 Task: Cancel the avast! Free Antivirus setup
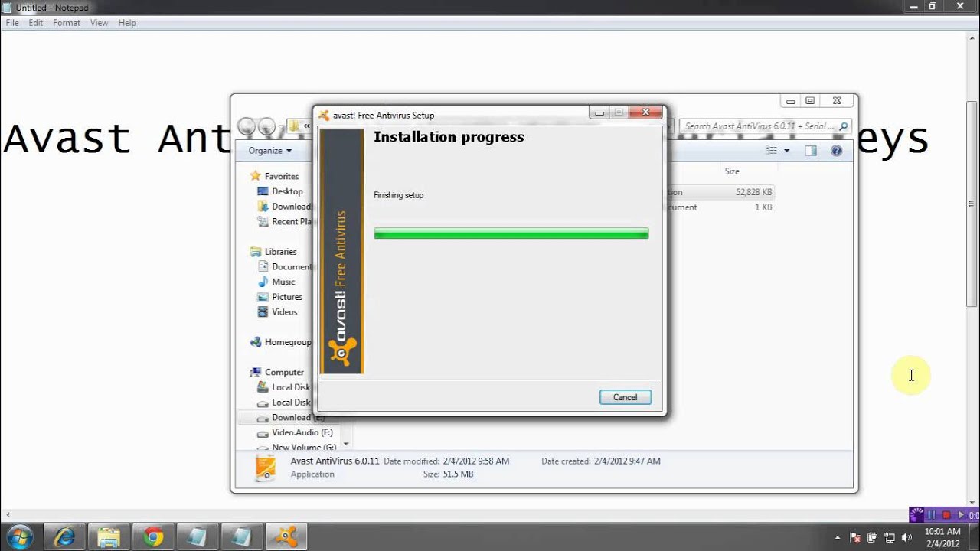pyautogui.click(x=625, y=397)
